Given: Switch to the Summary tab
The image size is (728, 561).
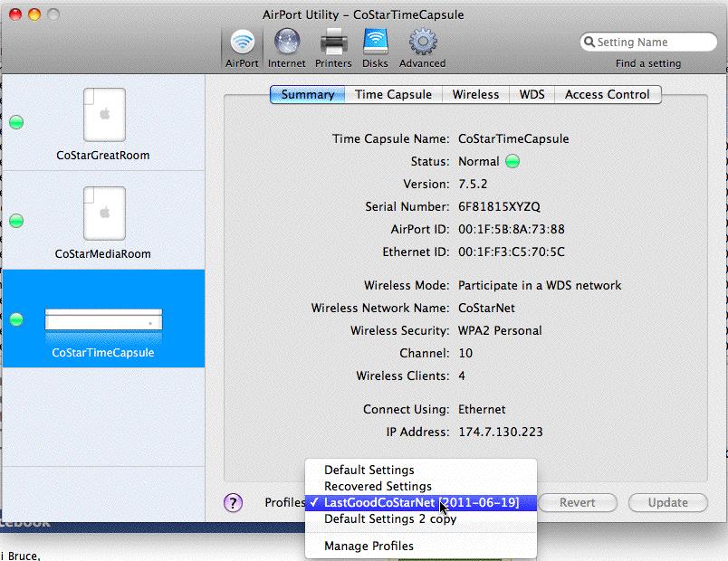Looking at the screenshot, I should point(307,95).
